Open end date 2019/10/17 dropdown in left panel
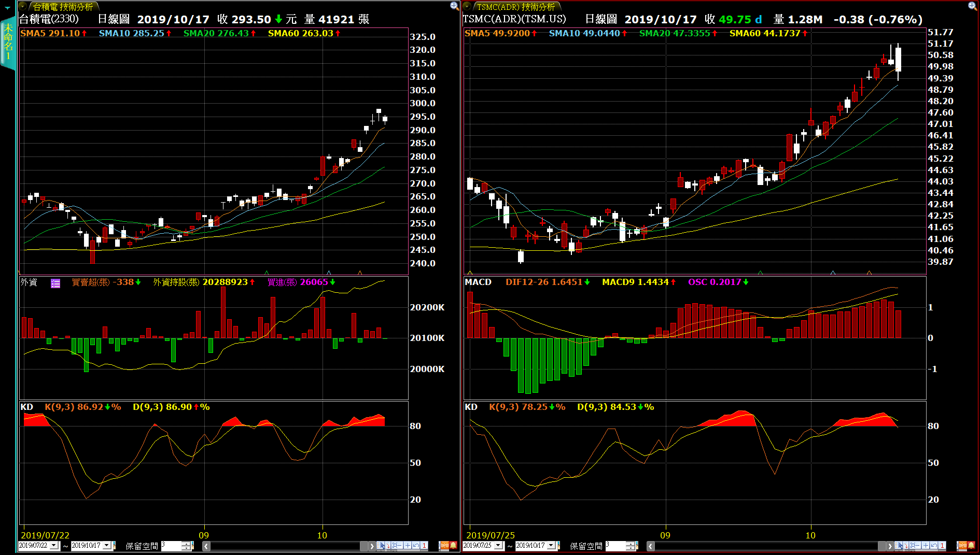The height and width of the screenshot is (555, 980). [x=107, y=545]
